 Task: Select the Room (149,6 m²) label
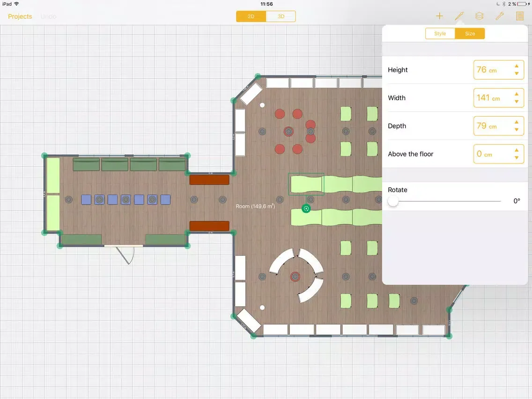[256, 206]
